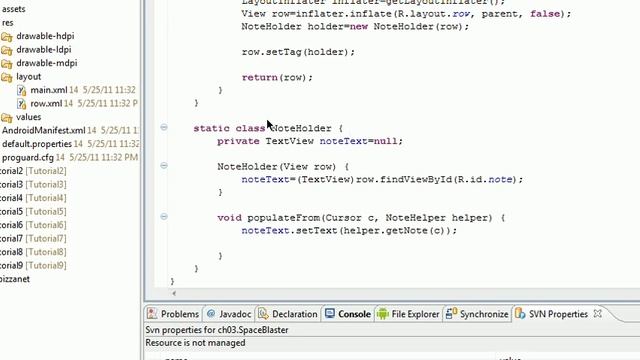This screenshot has width=640, height=360.
Task: Select the Tutorial8 project
Action: click(33, 251)
